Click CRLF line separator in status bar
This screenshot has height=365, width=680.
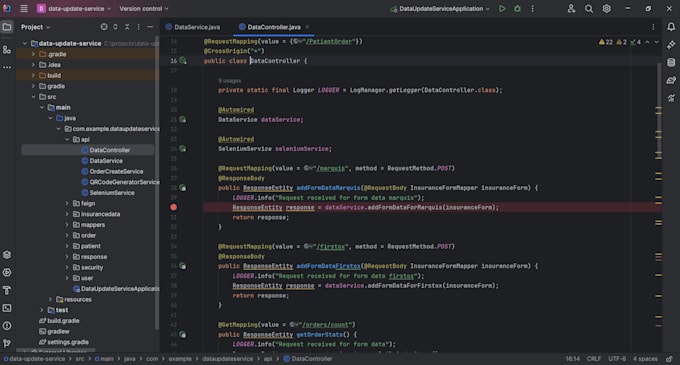594,359
